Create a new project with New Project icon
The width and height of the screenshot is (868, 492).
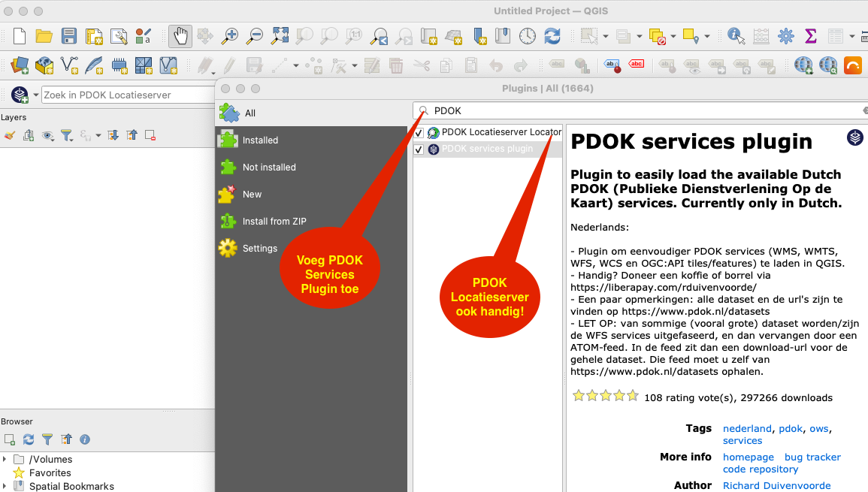pos(20,37)
